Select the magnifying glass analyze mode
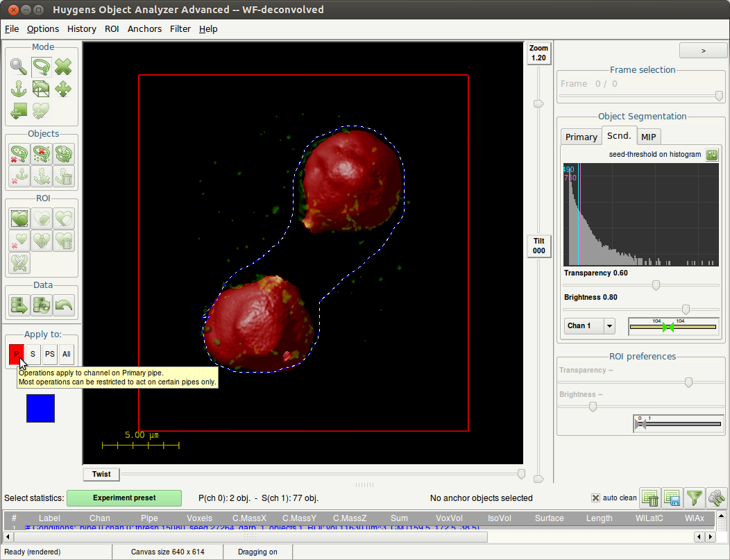This screenshot has width=730, height=560. click(x=19, y=67)
